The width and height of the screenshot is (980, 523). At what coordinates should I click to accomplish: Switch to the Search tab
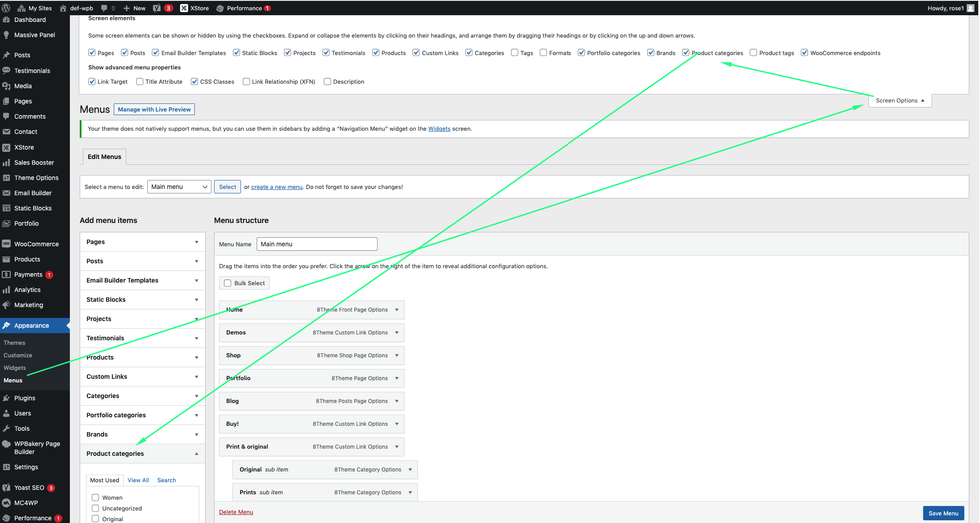click(x=167, y=480)
